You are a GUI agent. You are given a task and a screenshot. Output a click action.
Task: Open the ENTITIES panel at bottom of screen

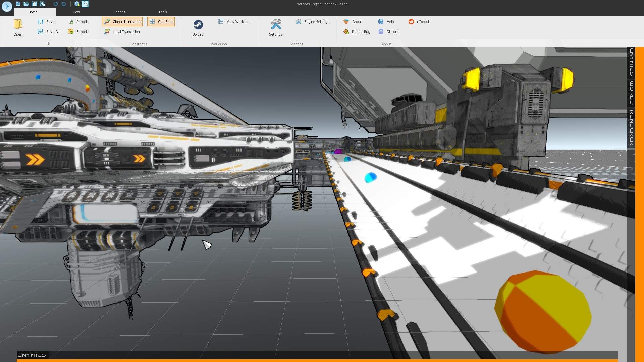point(32,355)
